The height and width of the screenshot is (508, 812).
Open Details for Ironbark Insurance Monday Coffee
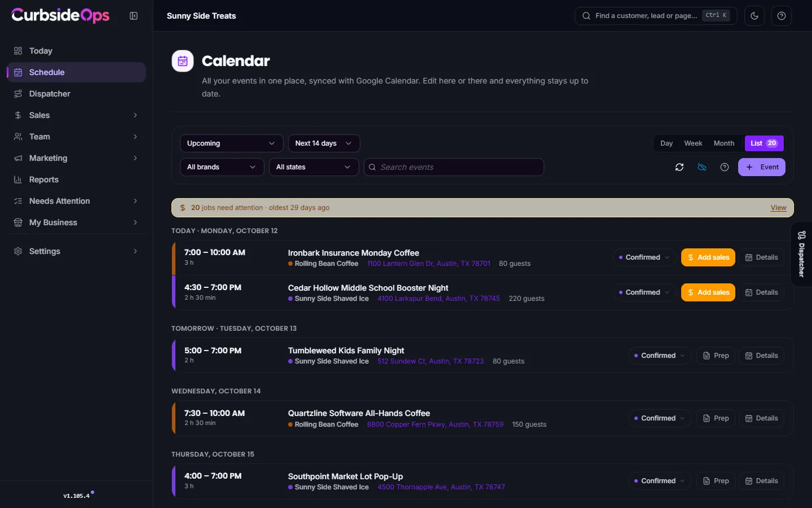761,257
